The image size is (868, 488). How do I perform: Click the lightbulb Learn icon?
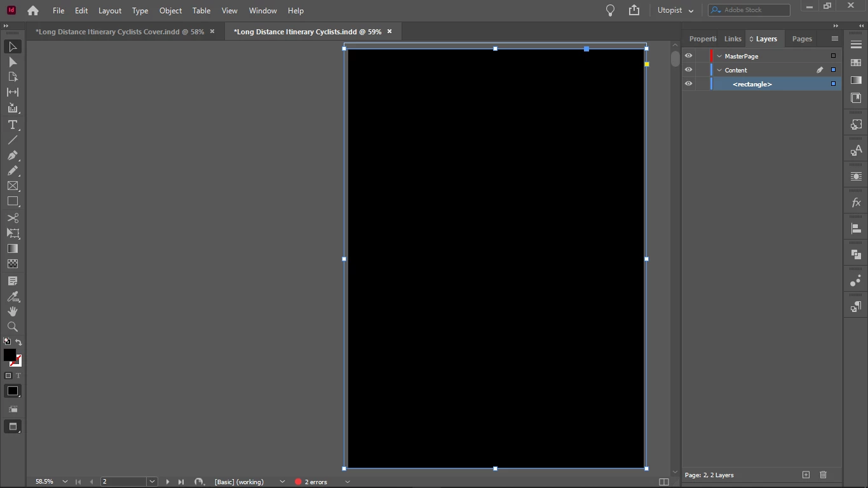point(610,10)
